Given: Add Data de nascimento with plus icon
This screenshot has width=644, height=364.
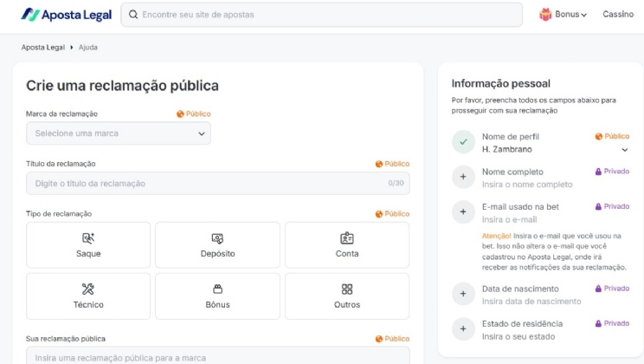Looking at the screenshot, I should click(x=463, y=294).
